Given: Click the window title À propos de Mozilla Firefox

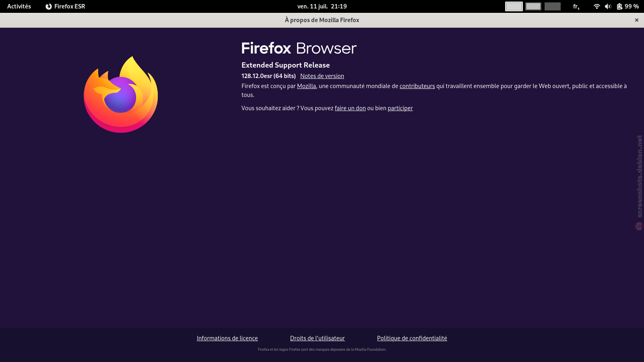Looking at the screenshot, I should [x=322, y=20].
